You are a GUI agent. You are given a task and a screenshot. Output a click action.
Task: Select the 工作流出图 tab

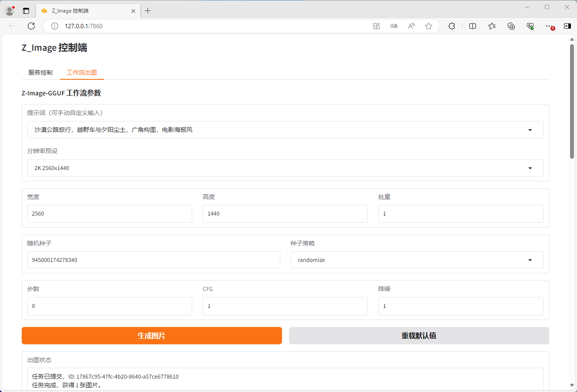82,72
